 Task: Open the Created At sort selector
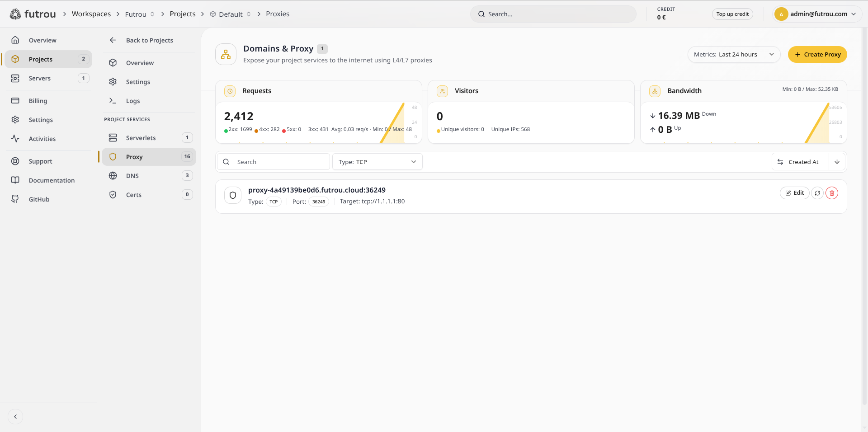coord(800,162)
